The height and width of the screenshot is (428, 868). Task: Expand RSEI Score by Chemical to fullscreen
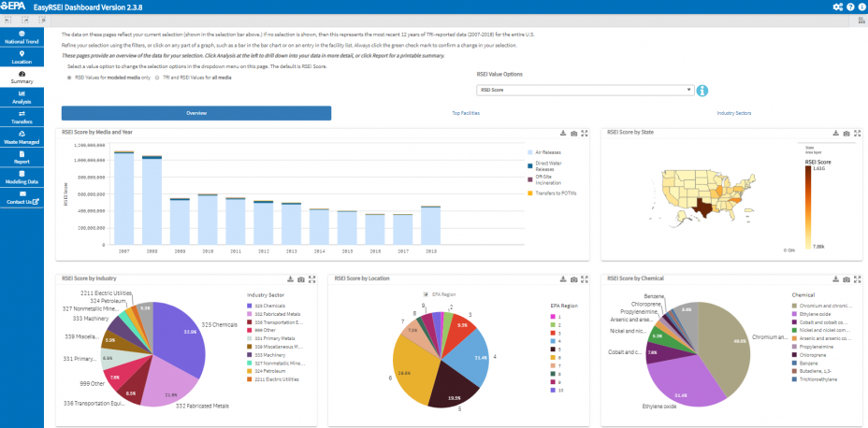858,279
